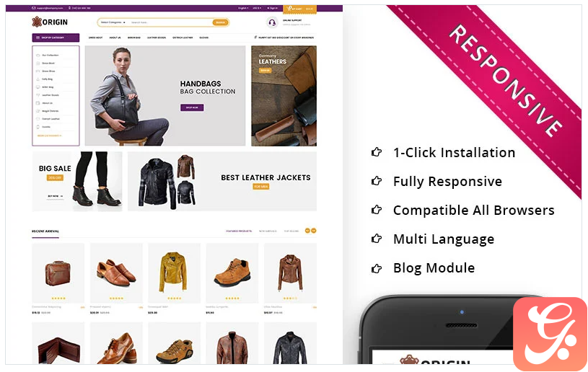Click Shop Now on Handbags banner
Screen dimensions: 588x372
192,107
